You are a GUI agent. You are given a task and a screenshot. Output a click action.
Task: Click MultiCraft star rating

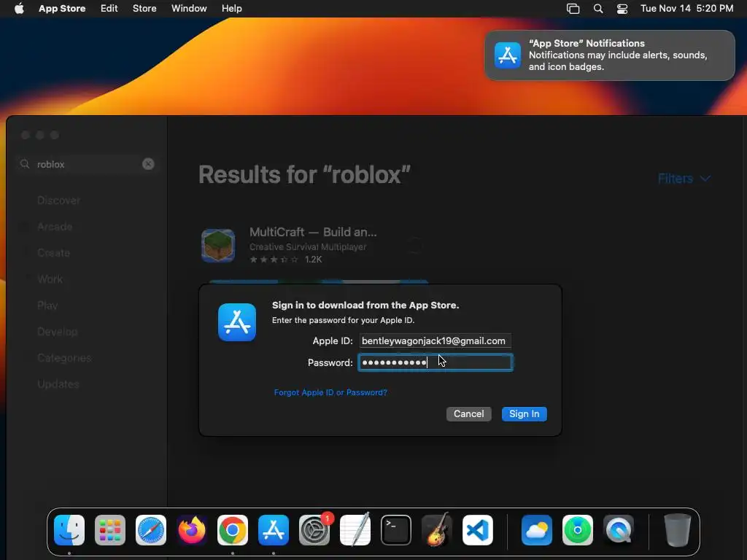click(274, 260)
